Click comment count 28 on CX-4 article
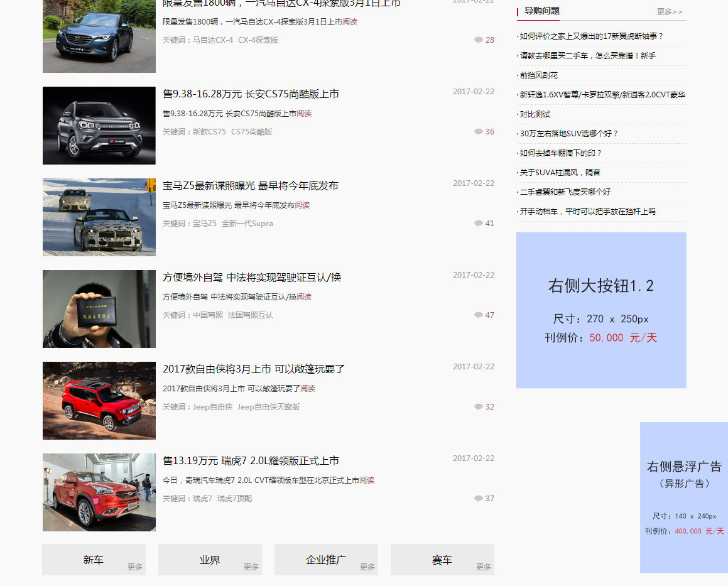728x586 pixels. click(490, 40)
